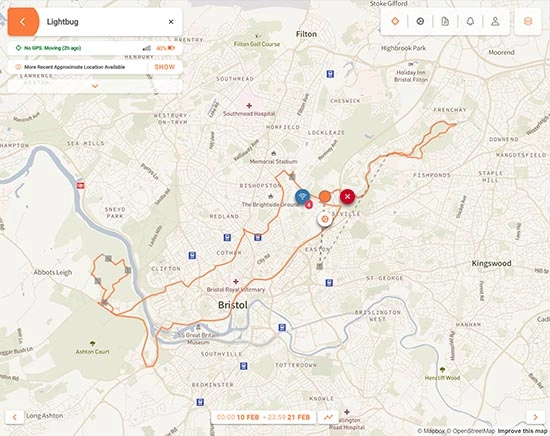550x436 pixels.
Task: Expand device details with down chevron
Action: pos(95,86)
